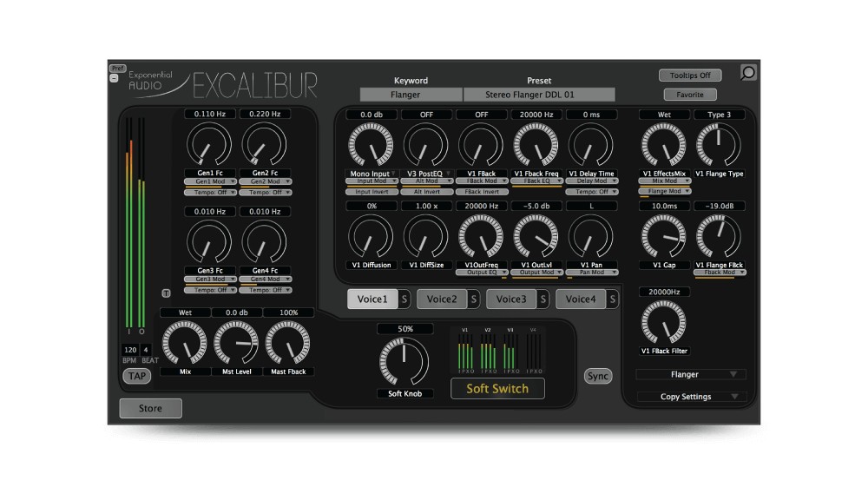Viewport: 868px width, 500px height.
Task: Open the Keyword Flanger selector
Action: pyautogui.click(x=411, y=95)
